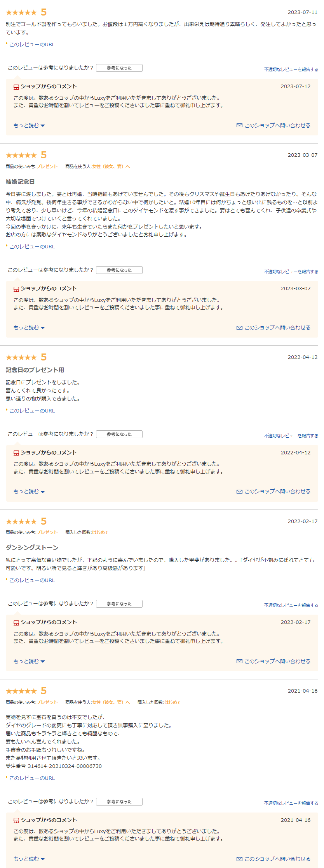Report the 2021-04-16 review via 不適切なレビューを報告する
The height and width of the screenshot is (868, 324).
click(x=291, y=803)
